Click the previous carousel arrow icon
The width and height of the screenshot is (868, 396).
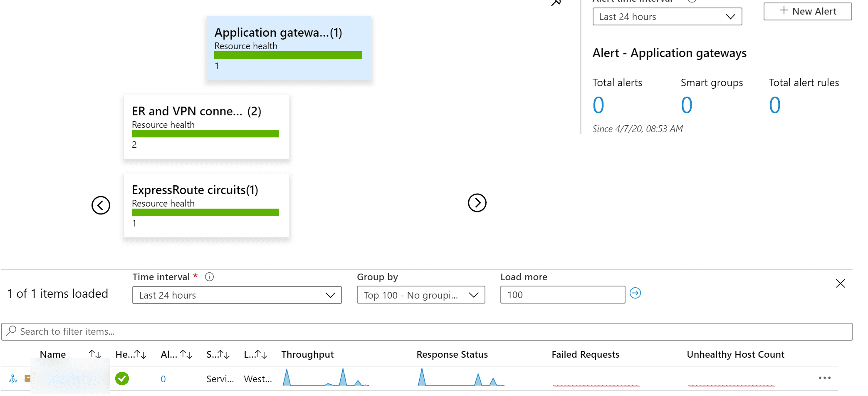101,205
